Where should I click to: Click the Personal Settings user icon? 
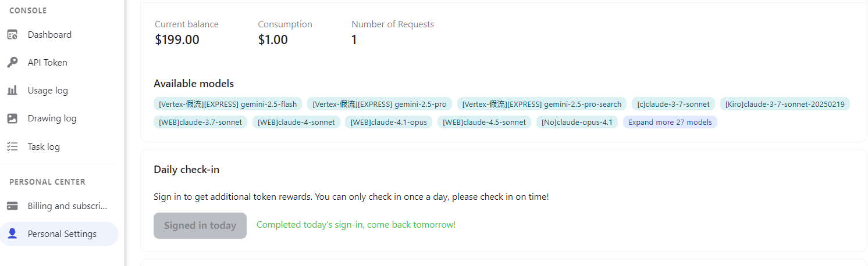tap(12, 234)
